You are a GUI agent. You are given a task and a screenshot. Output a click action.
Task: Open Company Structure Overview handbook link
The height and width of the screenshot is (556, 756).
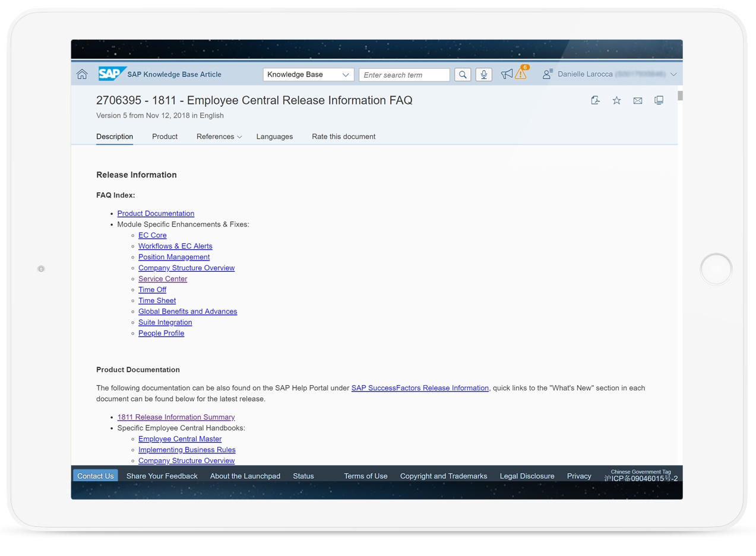[186, 461]
